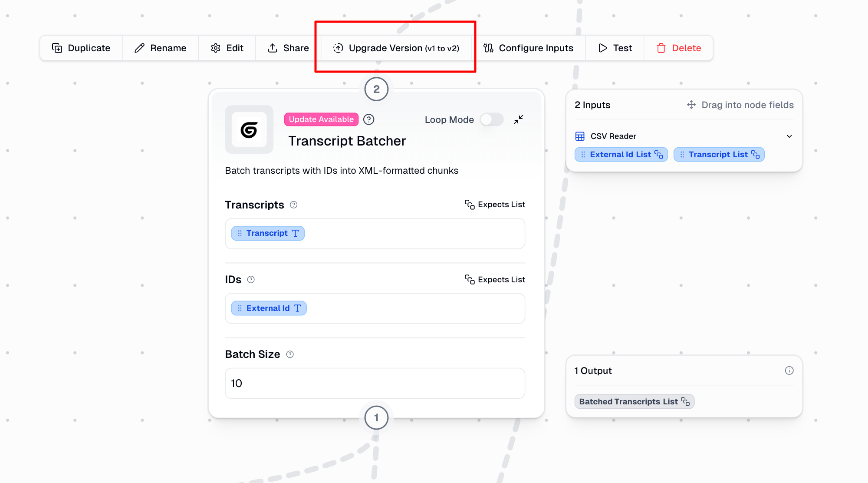
Task: Toggle the Loop Mode switch
Action: click(x=491, y=119)
